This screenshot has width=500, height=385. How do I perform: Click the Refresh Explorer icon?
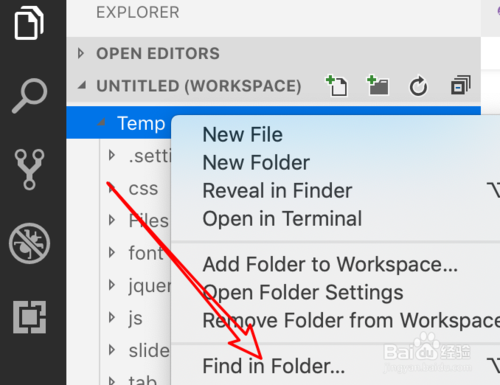418,86
